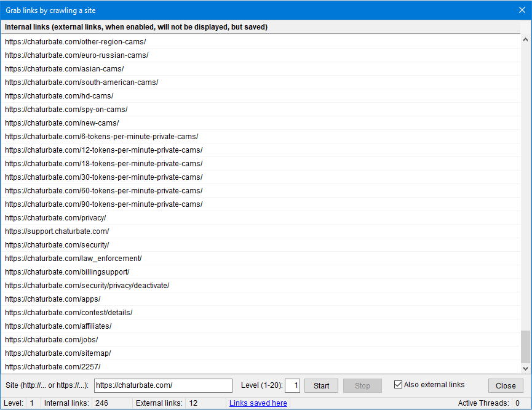Select the 6-tokens-per-minute-private-cams/ row
Image resolution: width=532 pixels, height=410 pixels.
[x=261, y=137]
